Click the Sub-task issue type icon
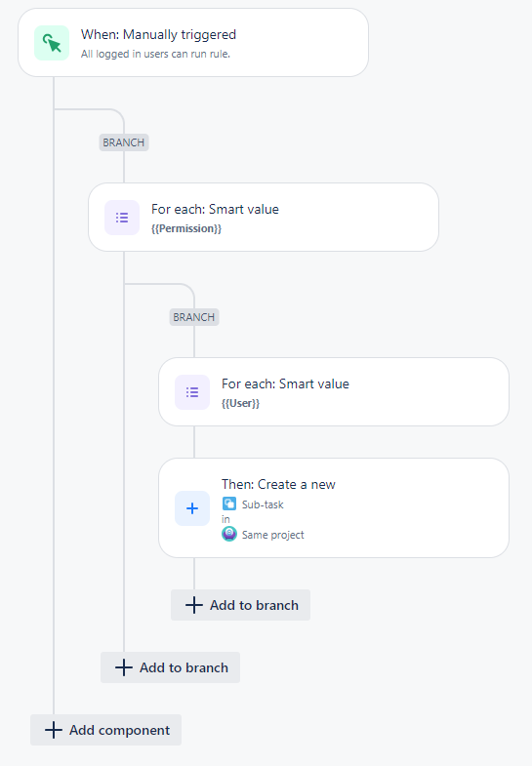The image size is (532, 766). click(229, 504)
